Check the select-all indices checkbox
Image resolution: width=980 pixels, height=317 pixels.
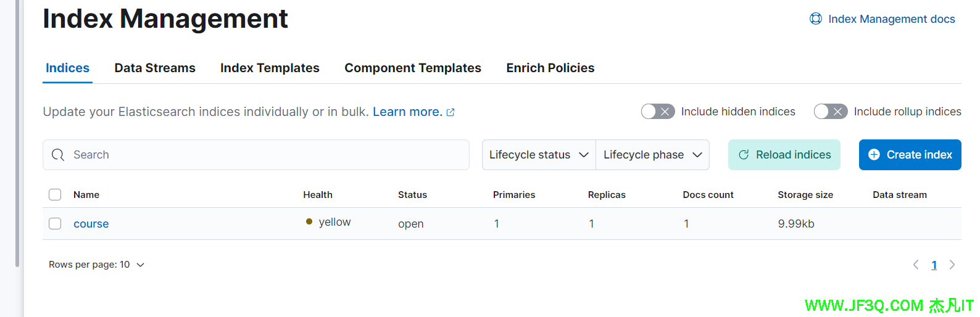(55, 195)
